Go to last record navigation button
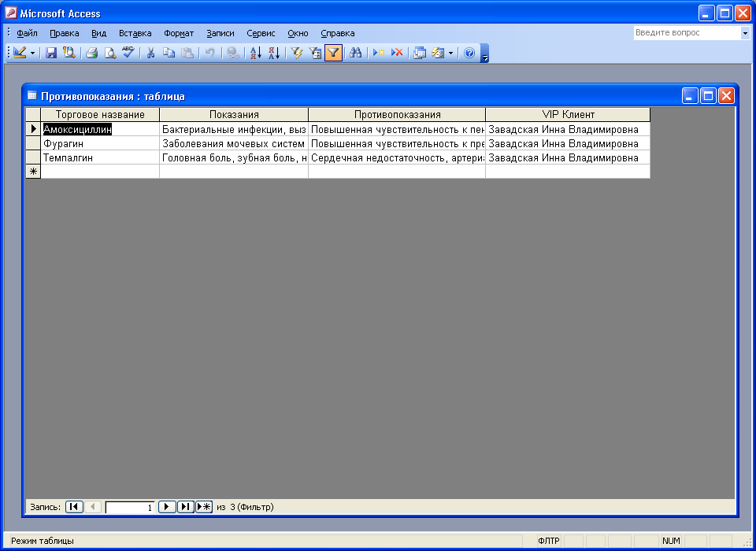This screenshot has width=756, height=551. (x=186, y=507)
